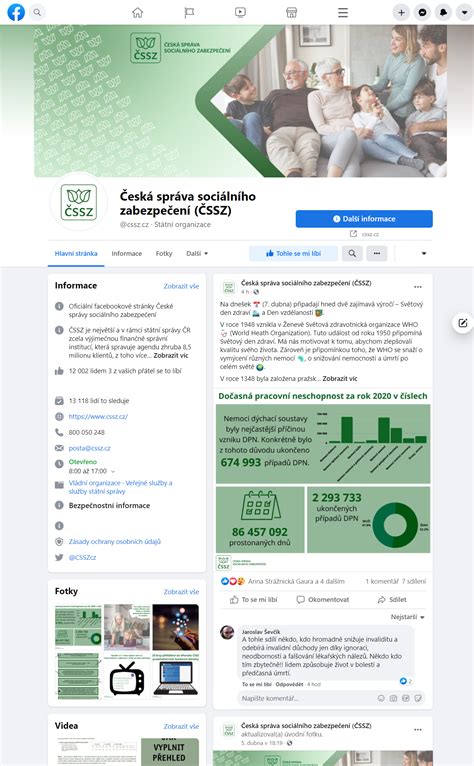This screenshot has width=474, height=766.
Task: Open the notifications bell icon
Action: (x=443, y=13)
